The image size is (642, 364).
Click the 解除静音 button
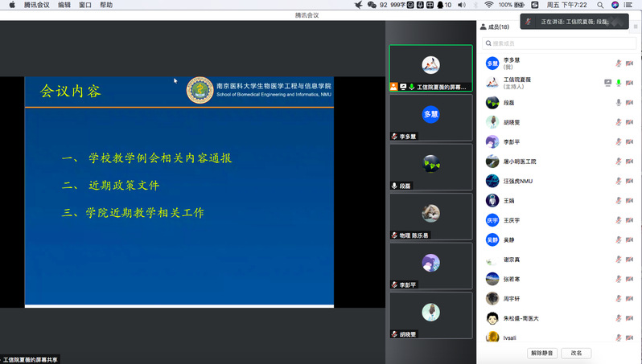(x=541, y=353)
